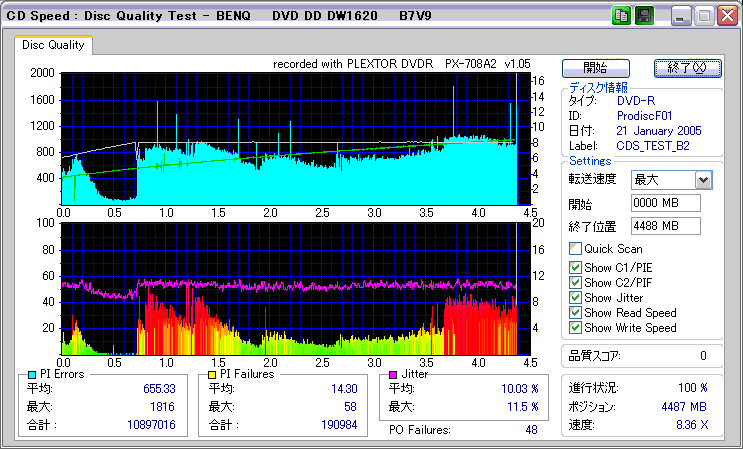743x449 pixels.
Task: Click the 終了位置 field showing 4488 MB
Action: pos(666,225)
